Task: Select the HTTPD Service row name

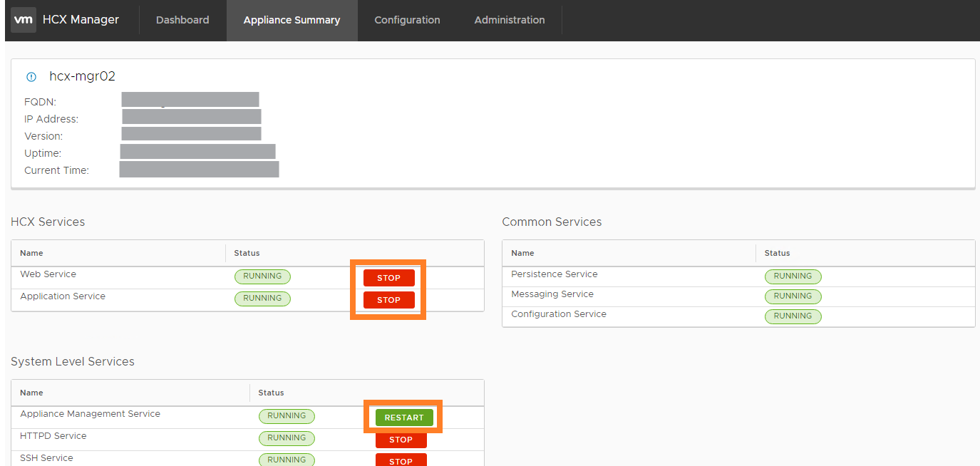Action: 53,436
